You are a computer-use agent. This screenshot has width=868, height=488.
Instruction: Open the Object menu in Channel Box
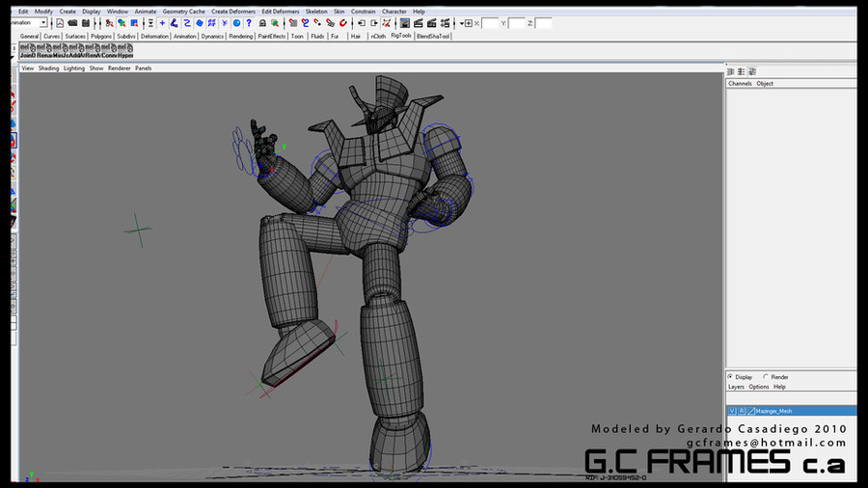[x=765, y=84]
